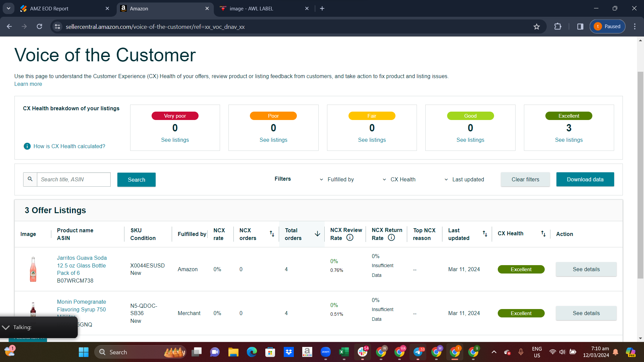Click the Search title, ASIN input field
The height and width of the screenshot is (362, 644).
click(74, 179)
